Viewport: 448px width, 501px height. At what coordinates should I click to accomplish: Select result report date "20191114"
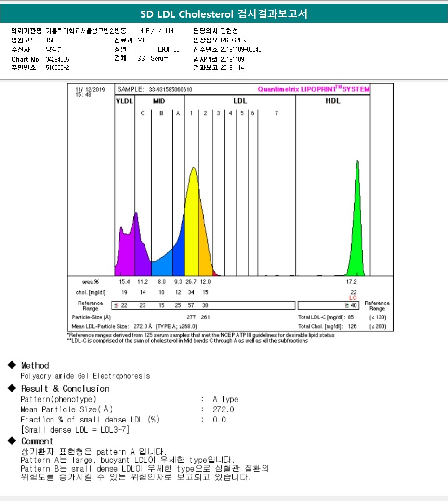pos(232,67)
